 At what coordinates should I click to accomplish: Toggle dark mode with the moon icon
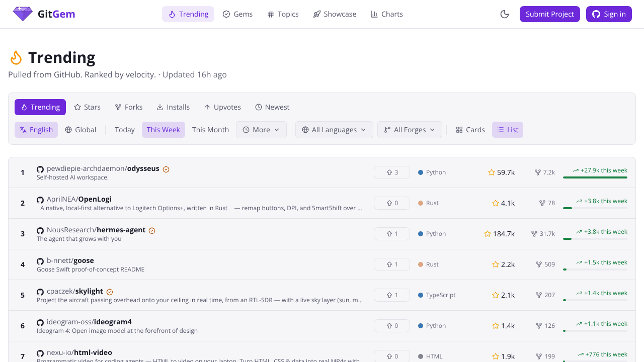click(x=505, y=14)
